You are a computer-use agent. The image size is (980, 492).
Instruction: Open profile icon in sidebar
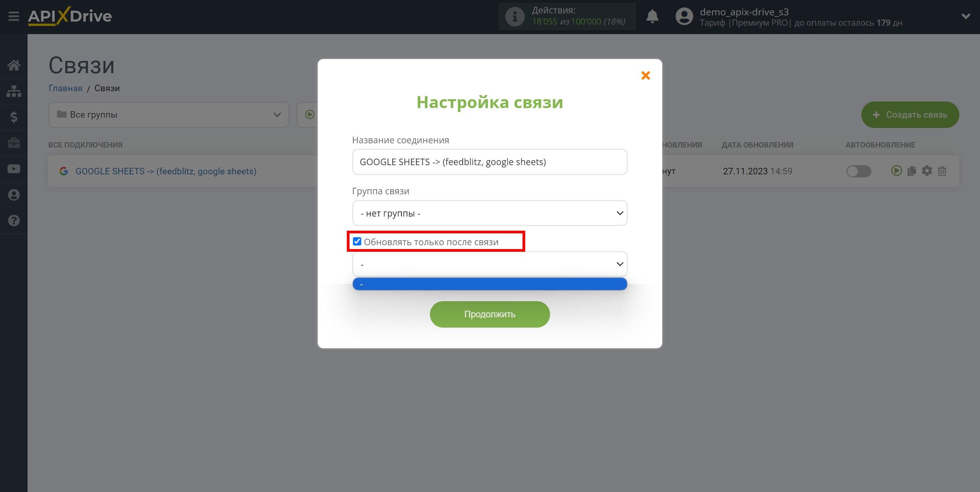pos(14,195)
